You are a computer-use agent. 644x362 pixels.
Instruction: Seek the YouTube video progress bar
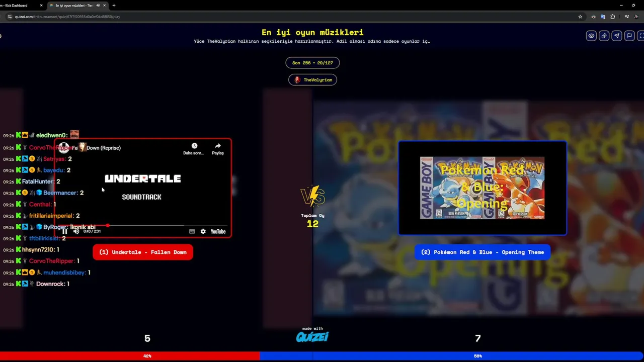pos(143,226)
